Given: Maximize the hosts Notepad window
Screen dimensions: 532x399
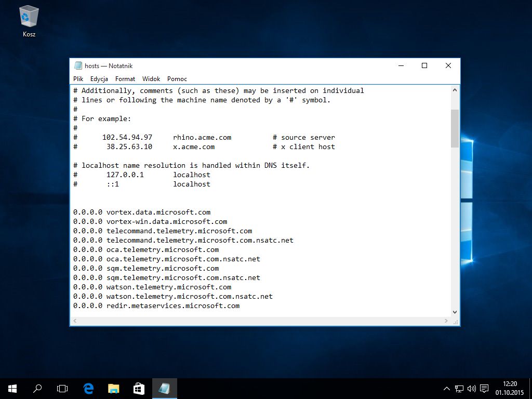Looking at the screenshot, I should 424,65.
